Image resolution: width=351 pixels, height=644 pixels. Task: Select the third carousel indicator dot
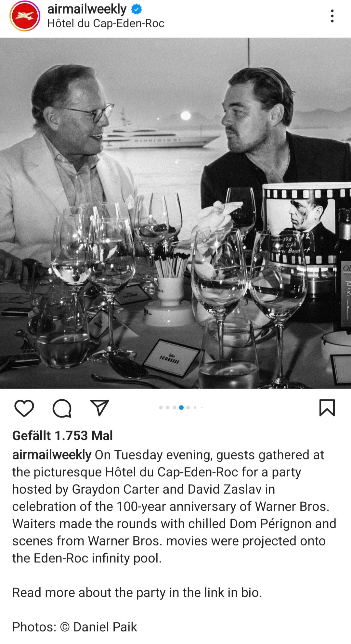pyautogui.click(x=175, y=407)
